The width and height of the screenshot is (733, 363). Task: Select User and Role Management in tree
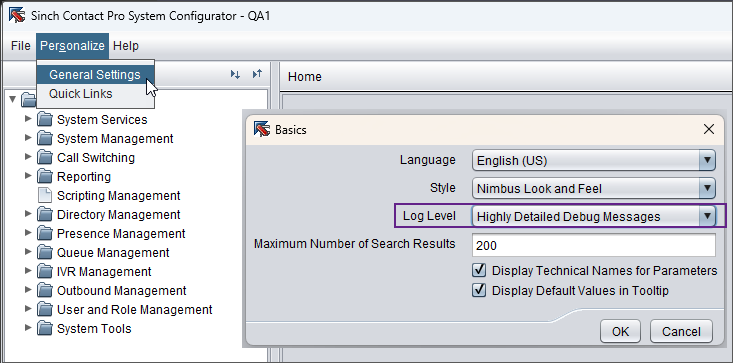[x=135, y=310]
